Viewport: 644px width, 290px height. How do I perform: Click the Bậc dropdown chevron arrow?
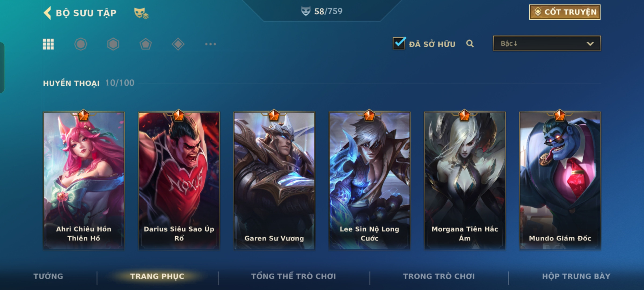[590, 44]
